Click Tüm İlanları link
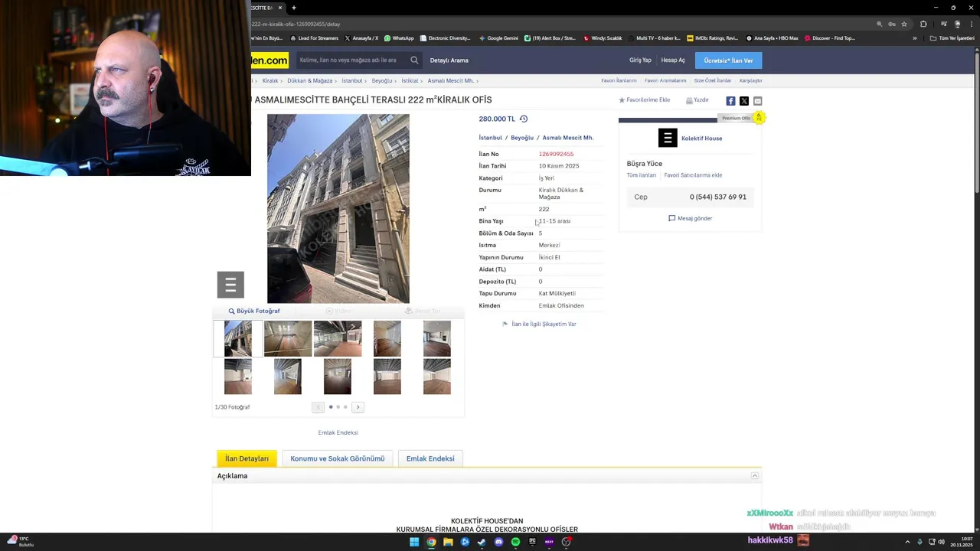The image size is (980, 551). point(642,175)
